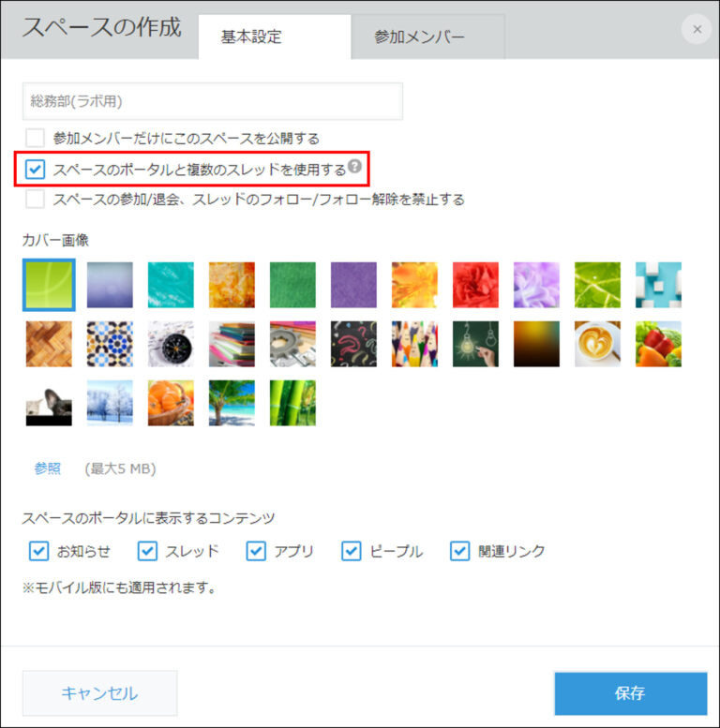
Task: Uncheck the アプリ content checkbox
Action: 256,551
